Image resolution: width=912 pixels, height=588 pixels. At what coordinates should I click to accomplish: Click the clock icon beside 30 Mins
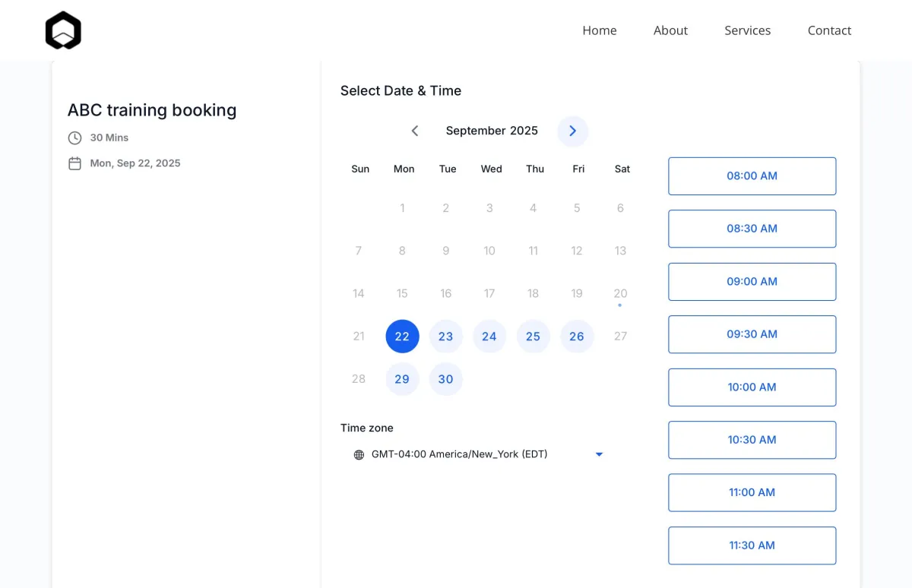[74, 138]
